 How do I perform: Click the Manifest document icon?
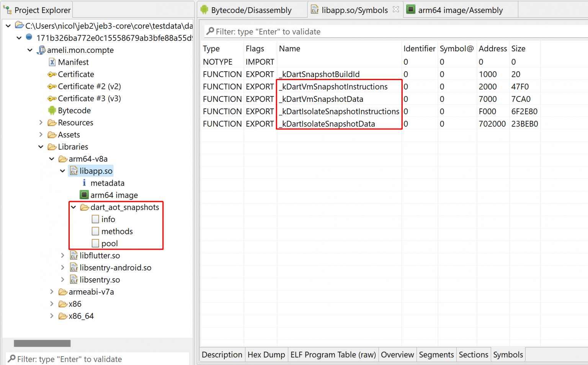51,62
